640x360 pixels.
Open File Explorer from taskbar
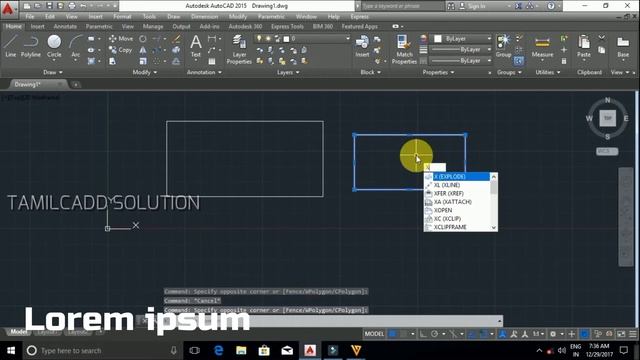point(241,350)
